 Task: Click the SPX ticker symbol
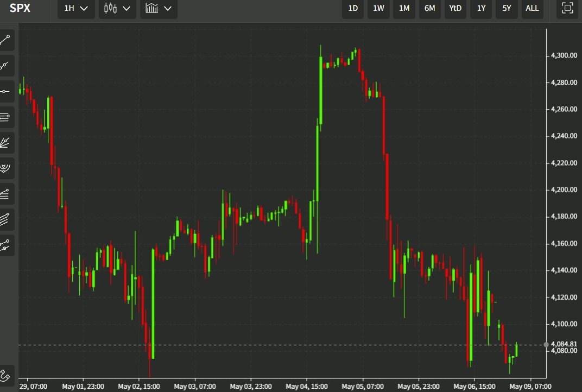point(20,8)
